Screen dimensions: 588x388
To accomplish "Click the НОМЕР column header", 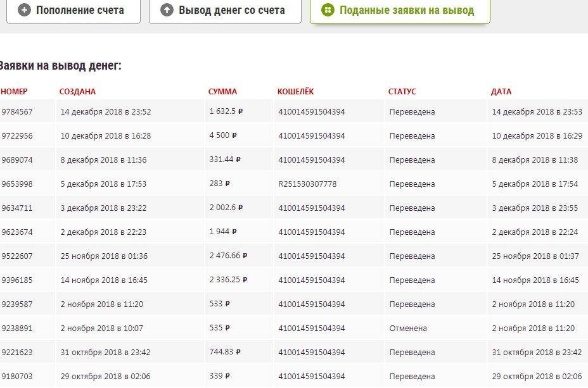I will tap(15, 92).
